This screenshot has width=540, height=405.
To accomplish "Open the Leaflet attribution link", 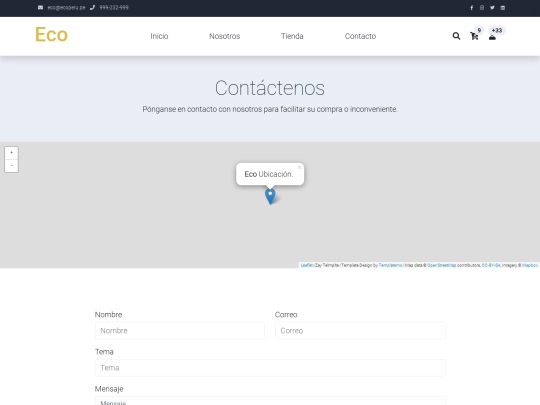I will click(x=306, y=265).
